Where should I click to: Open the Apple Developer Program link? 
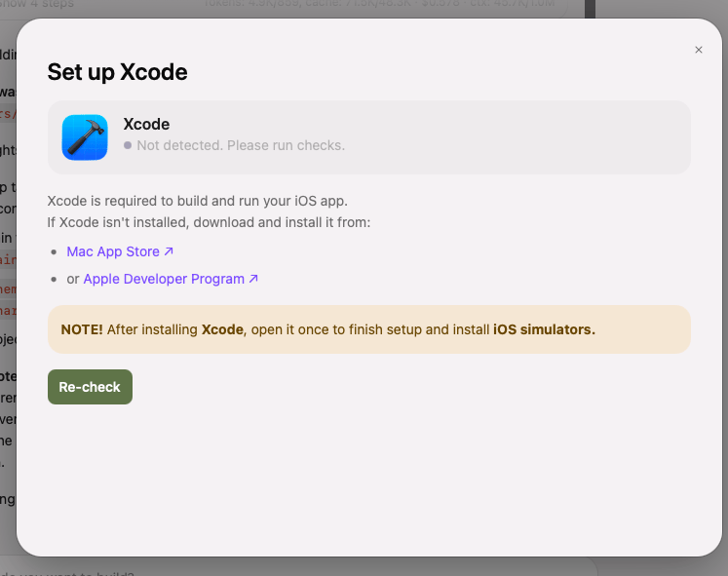(x=171, y=279)
